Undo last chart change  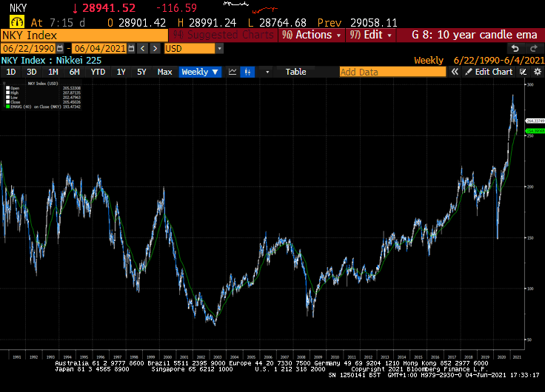point(515,48)
